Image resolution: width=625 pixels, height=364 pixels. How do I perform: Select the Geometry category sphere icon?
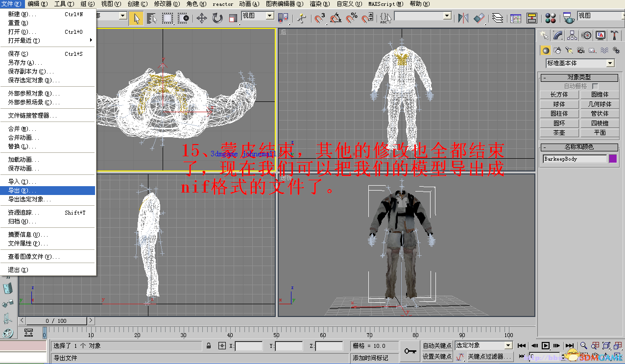tap(545, 50)
